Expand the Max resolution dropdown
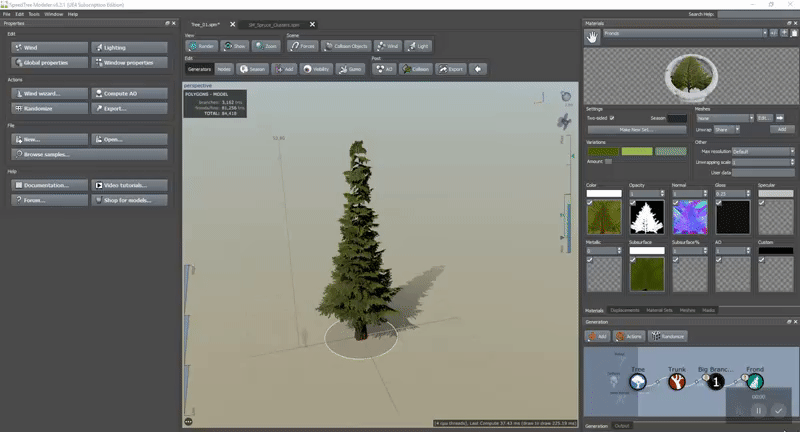 (763, 151)
